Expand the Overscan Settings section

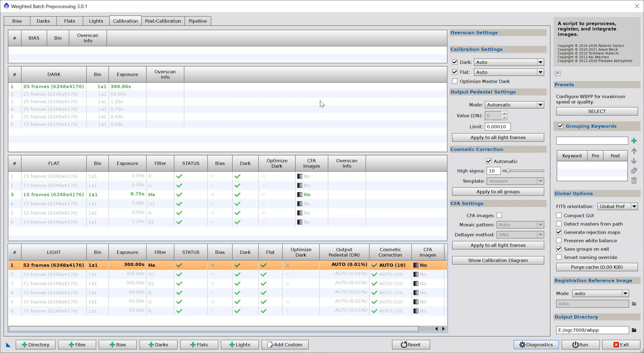(498, 33)
